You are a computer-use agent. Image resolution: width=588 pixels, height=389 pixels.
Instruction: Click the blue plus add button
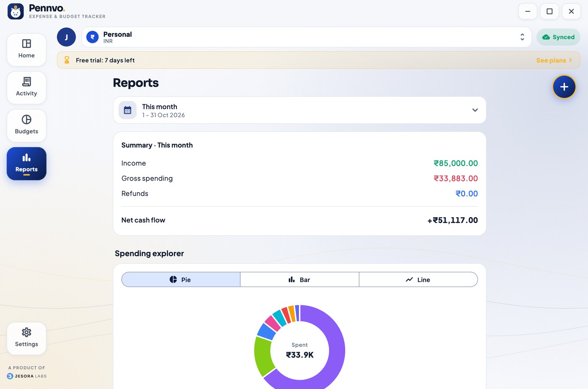[564, 87]
